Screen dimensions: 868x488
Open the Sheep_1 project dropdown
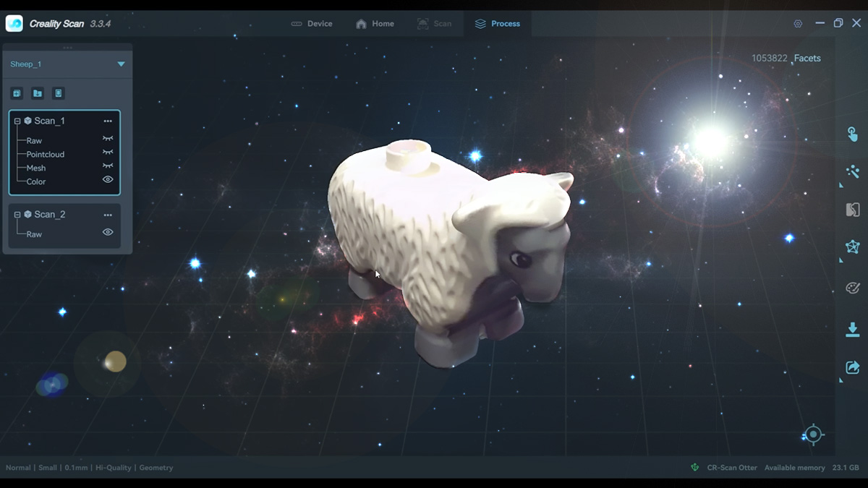click(x=121, y=64)
